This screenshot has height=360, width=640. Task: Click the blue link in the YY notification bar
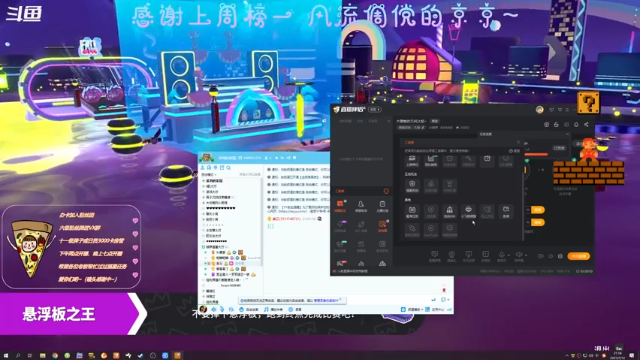point(326,300)
